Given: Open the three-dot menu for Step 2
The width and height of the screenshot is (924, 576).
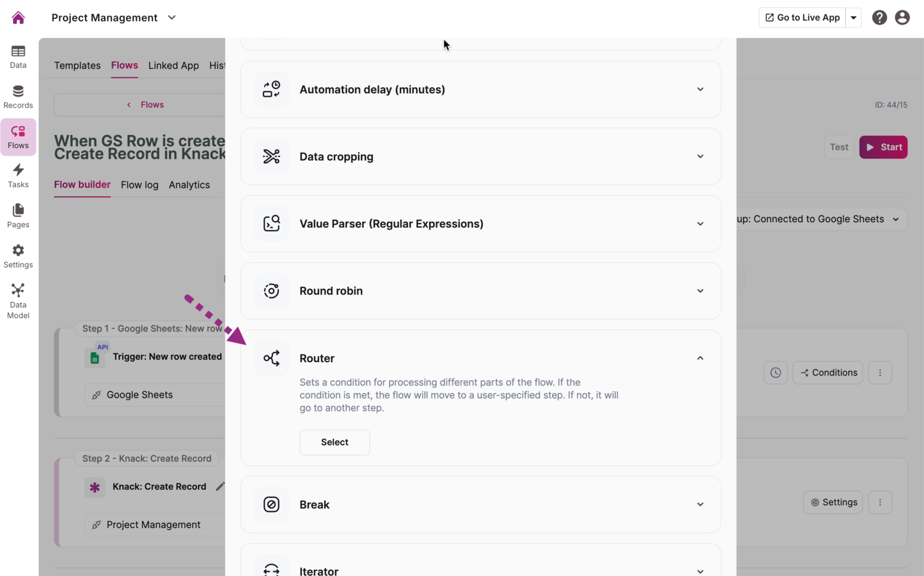Looking at the screenshot, I should [880, 503].
